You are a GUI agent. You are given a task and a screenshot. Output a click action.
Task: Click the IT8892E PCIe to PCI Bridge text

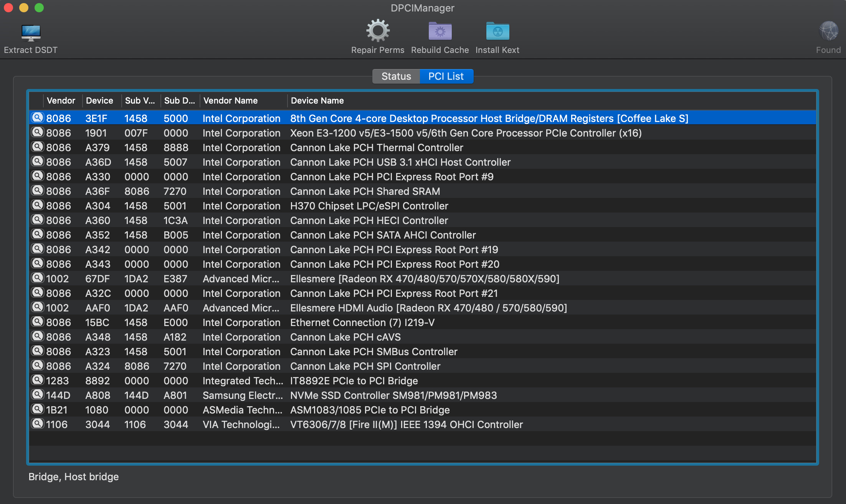tap(354, 381)
